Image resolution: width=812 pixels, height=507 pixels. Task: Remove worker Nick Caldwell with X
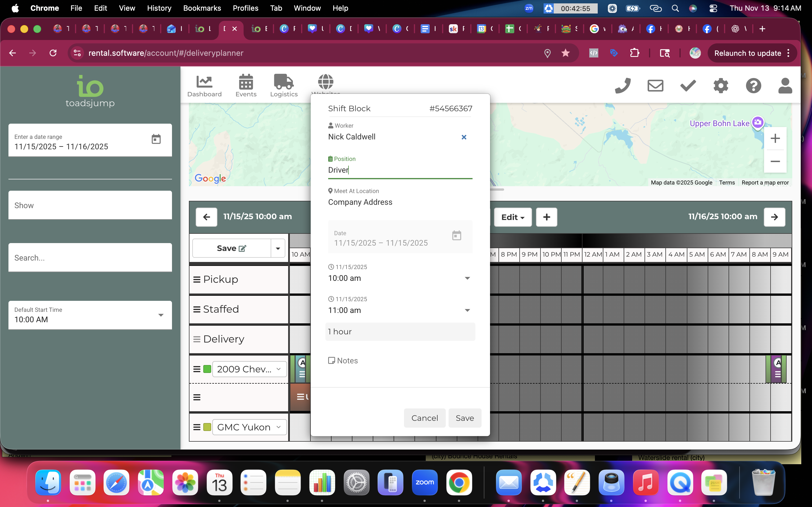coord(464,137)
